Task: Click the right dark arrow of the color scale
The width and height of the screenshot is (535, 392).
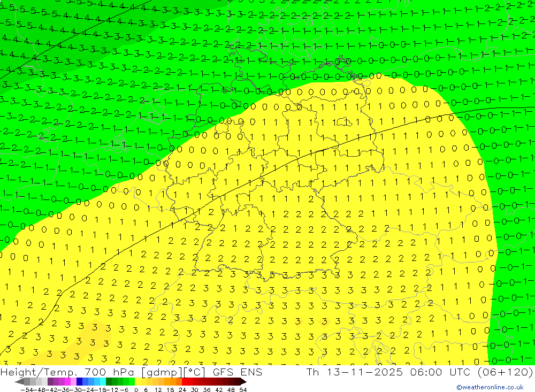Action: [243, 382]
